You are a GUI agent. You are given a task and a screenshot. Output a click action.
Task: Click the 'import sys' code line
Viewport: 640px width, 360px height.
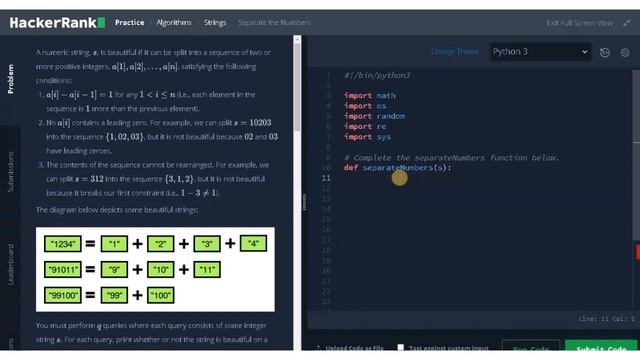click(367, 137)
